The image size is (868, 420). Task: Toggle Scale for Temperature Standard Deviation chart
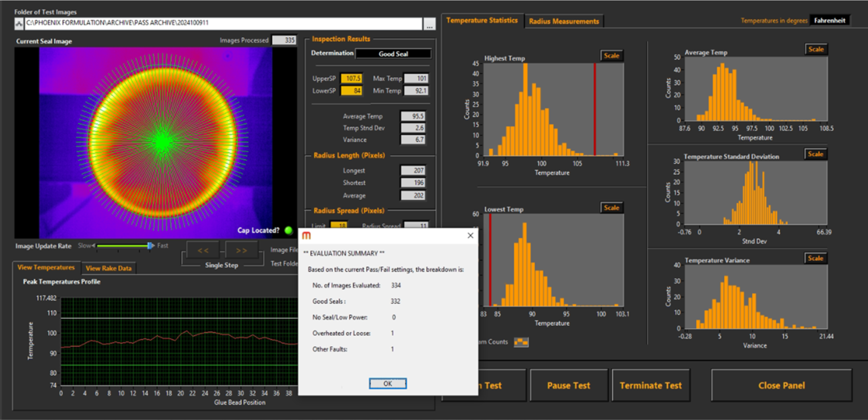(815, 154)
